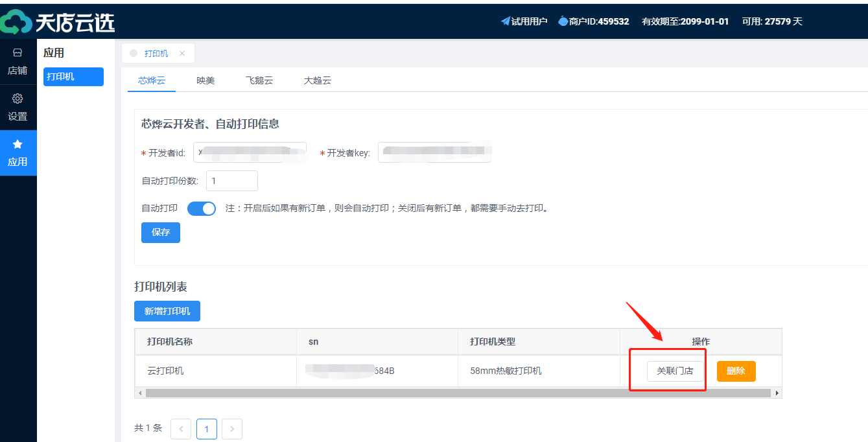
Task: Click the 可用: 27579 天 text
Action: tap(772, 21)
